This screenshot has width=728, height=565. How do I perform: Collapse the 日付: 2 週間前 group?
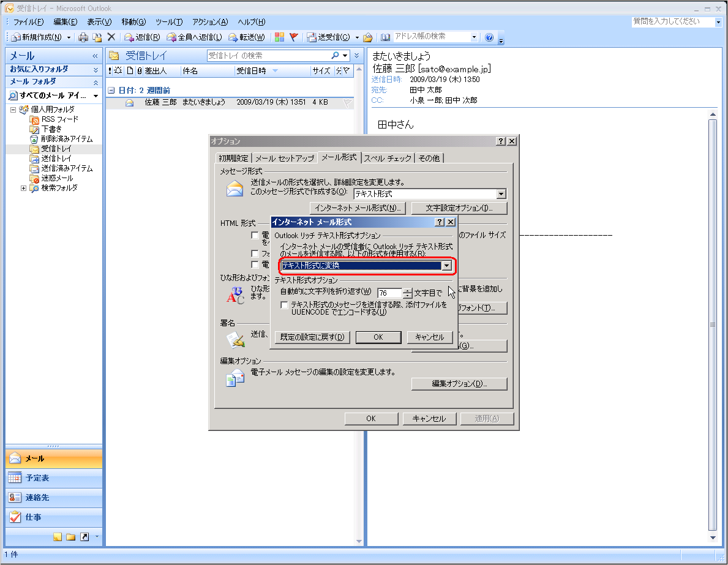click(111, 91)
